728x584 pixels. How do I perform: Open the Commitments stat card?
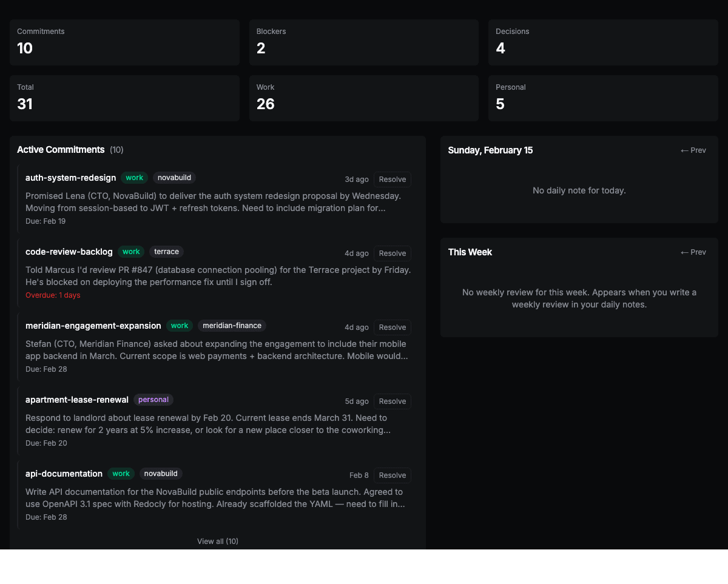point(124,42)
